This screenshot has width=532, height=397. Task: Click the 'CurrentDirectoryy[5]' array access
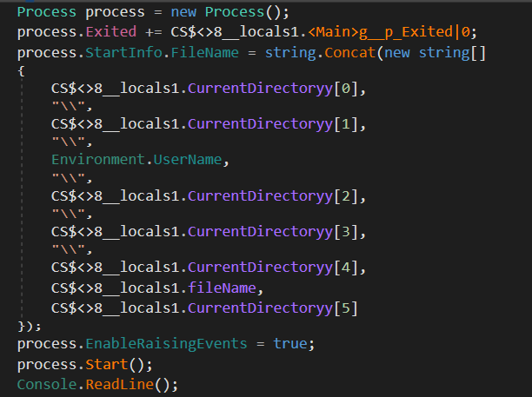pyautogui.click(x=273, y=308)
